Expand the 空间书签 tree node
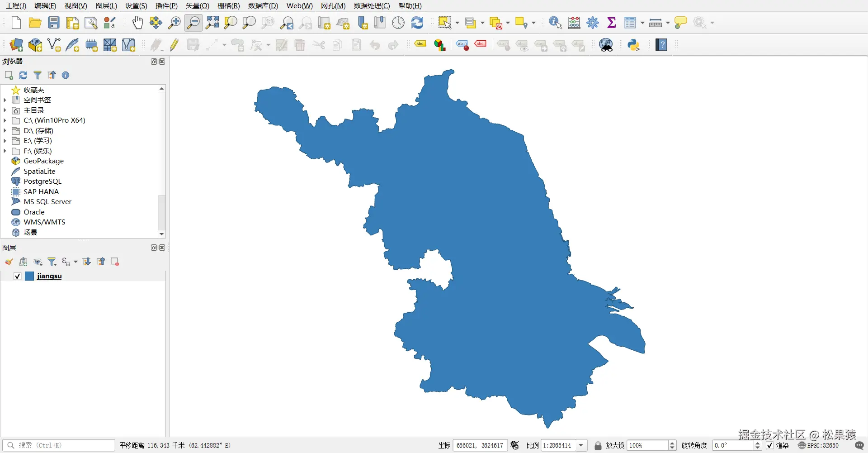 coord(5,100)
